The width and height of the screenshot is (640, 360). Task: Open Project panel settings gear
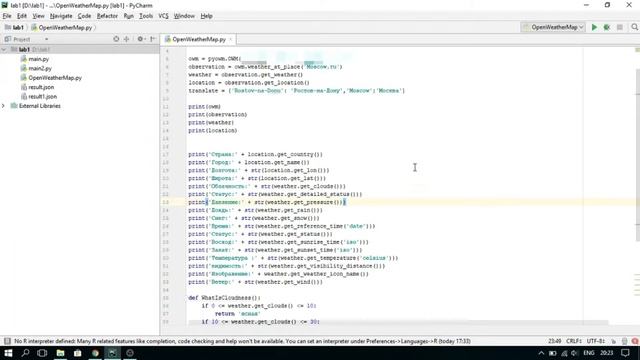pos(140,39)
